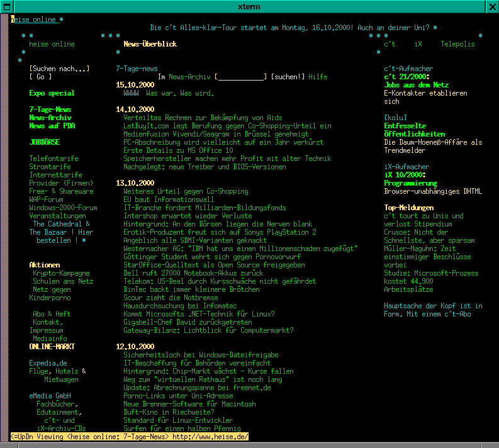Open 'Sicherheitsloch bei Windows-Dateifreigabe' article
The width and height of the screenshot is (499, 448).
click(x=201, y=355)
